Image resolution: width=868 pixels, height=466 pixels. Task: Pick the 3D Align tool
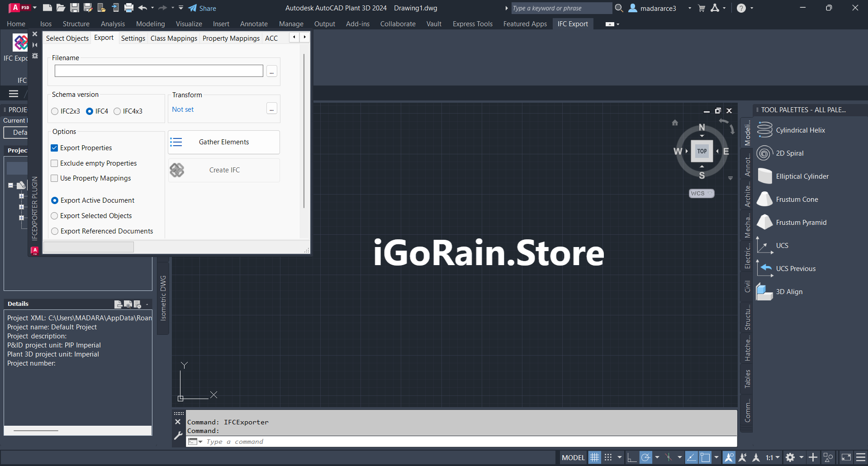[789, 292]
